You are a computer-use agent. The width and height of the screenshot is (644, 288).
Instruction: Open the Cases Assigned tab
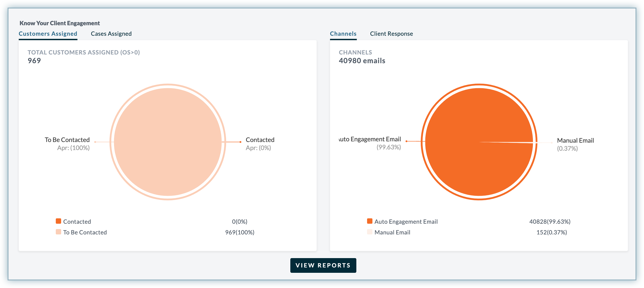click(111, 33)
